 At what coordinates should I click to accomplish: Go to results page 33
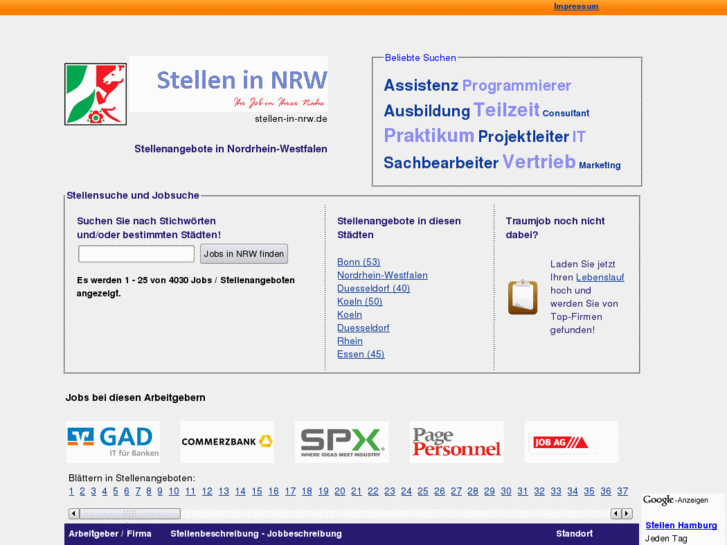click(556, 491)
